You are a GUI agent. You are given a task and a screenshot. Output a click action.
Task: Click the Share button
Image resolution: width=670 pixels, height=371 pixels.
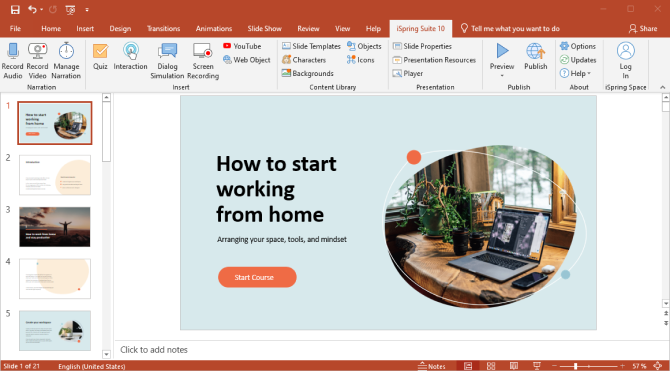coord(643,29)
